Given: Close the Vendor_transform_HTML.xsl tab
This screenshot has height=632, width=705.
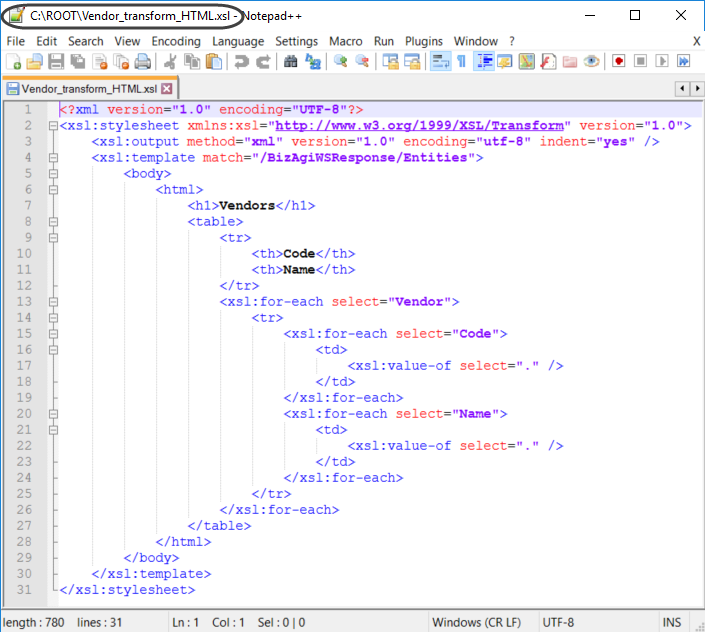Looking at the screenshot, I should click(x=167, y=89).
